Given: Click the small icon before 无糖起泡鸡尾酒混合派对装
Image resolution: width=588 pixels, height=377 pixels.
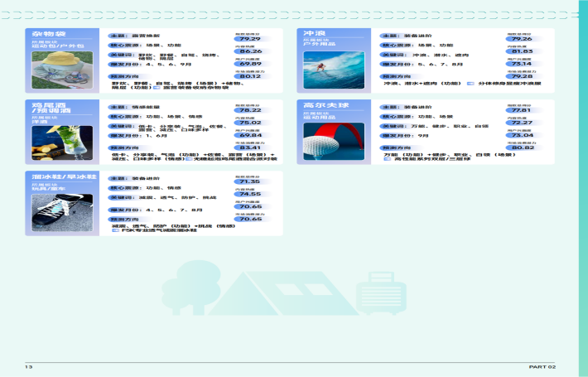Looking at the screenshot, I should (x=187, y=159).
